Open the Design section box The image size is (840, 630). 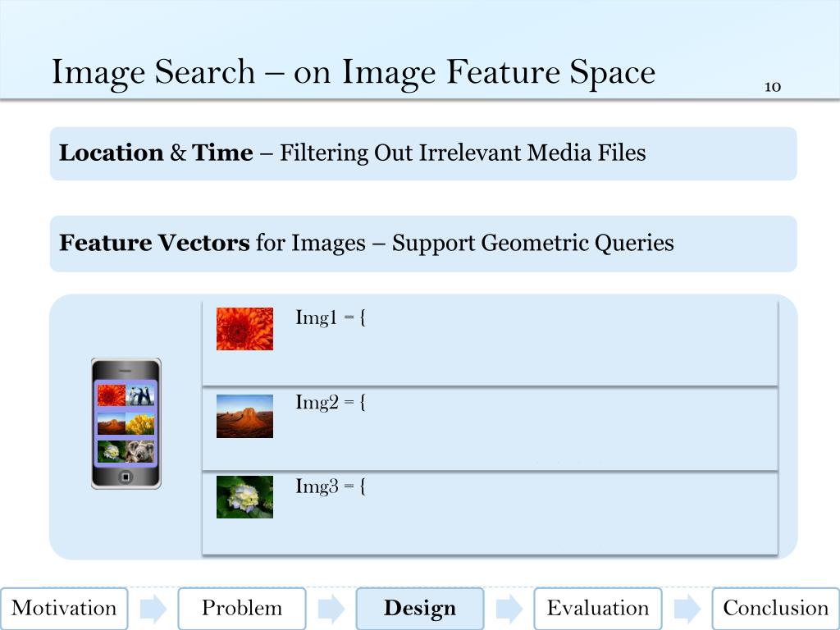(x=420, y=609)
